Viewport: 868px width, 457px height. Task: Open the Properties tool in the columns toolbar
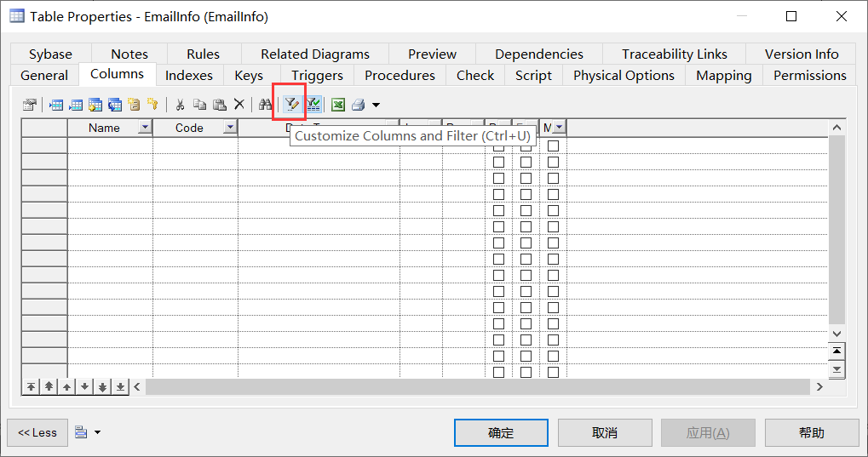coord(29,104)
